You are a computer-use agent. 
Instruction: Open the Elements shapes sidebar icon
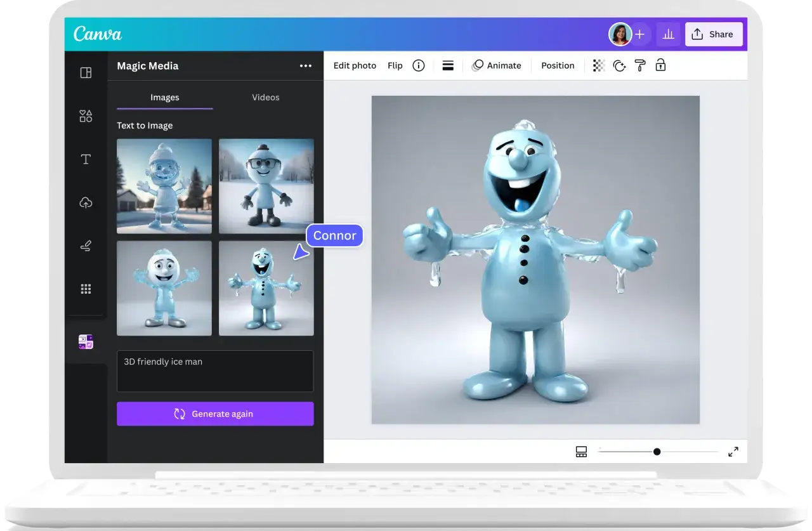coord(86,116)
